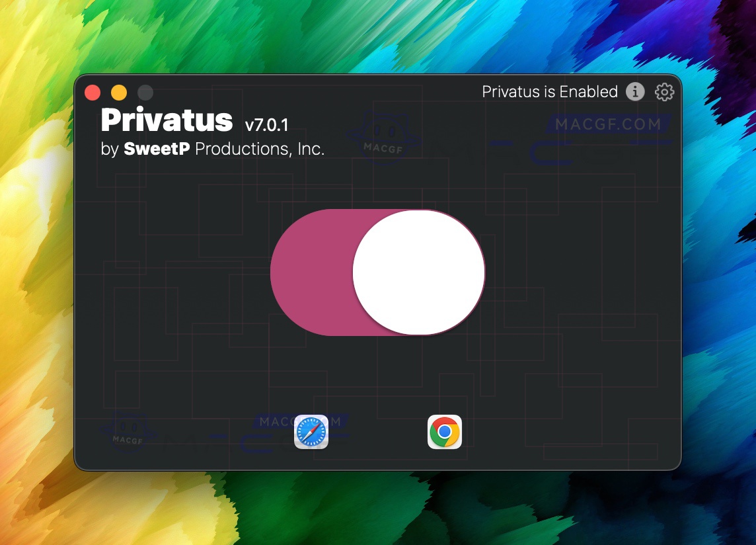The width and height of the screenshot is (756, 545).
Task: Click the green zoom traffic light
Action: [145, 92]
